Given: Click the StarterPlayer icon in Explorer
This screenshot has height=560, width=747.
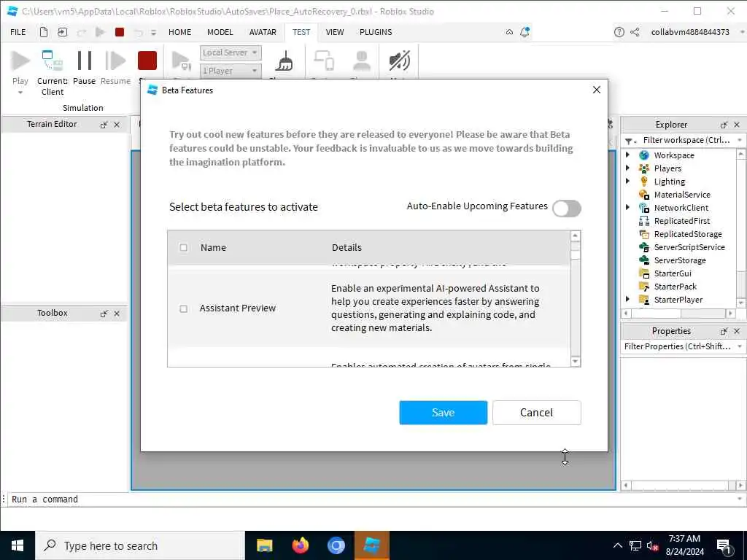Looking at the screenshot, I should pos(644,300).
